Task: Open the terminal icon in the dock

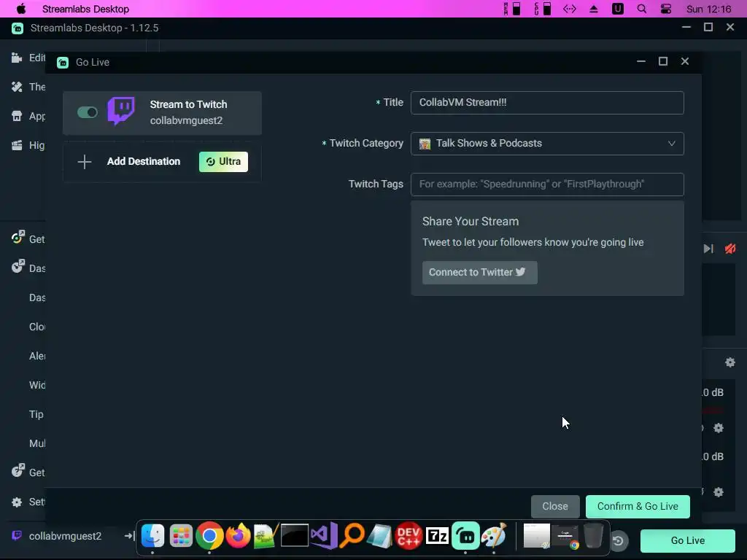Action: (x=295, y=536)
